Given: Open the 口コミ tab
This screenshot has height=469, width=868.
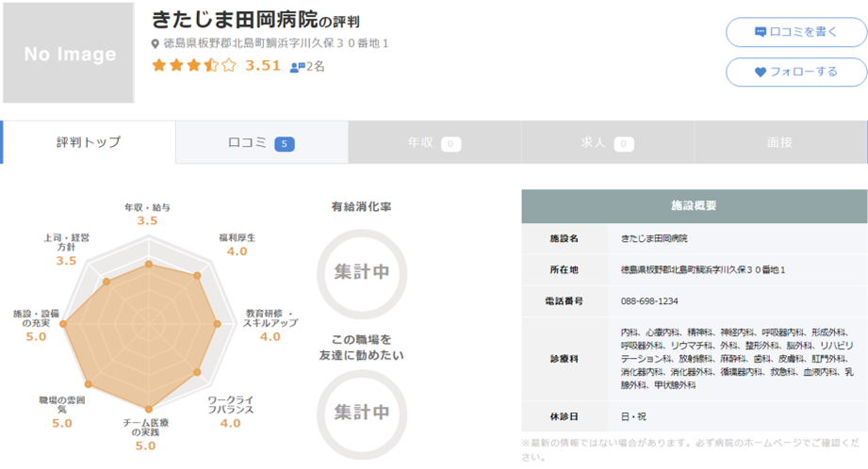Looking at the screenshot, I should click(261, 142).
